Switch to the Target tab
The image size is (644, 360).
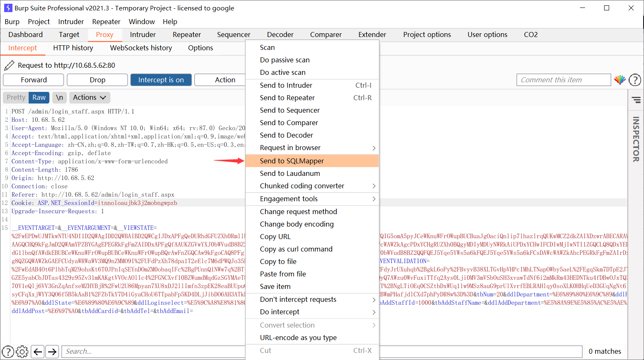[69, 35]
